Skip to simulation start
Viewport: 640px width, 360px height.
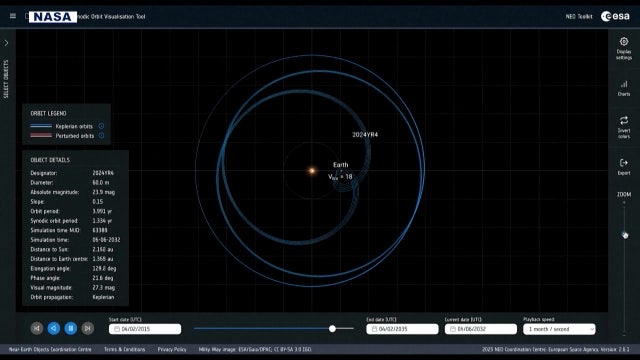37,328
